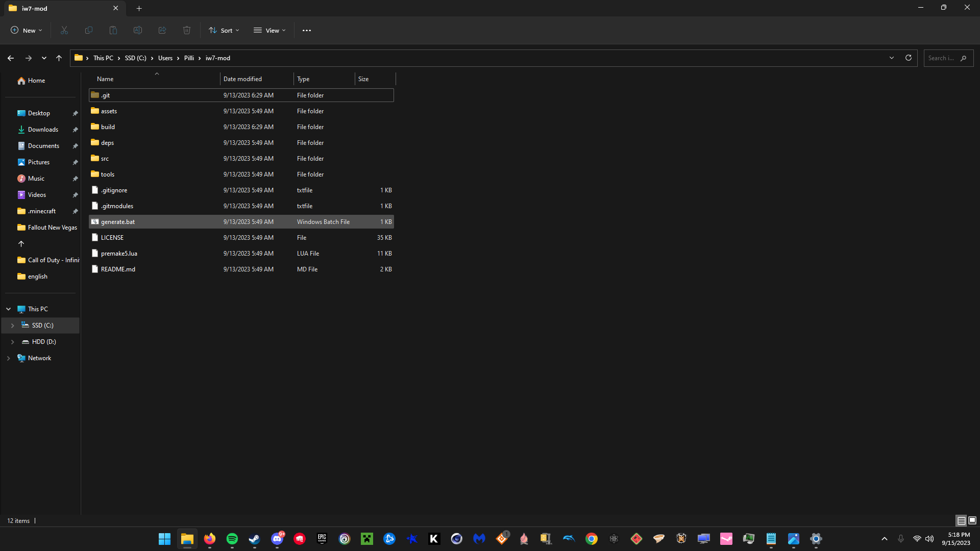
Task: Unpin Downloads from Quick access
Action: 75,130
